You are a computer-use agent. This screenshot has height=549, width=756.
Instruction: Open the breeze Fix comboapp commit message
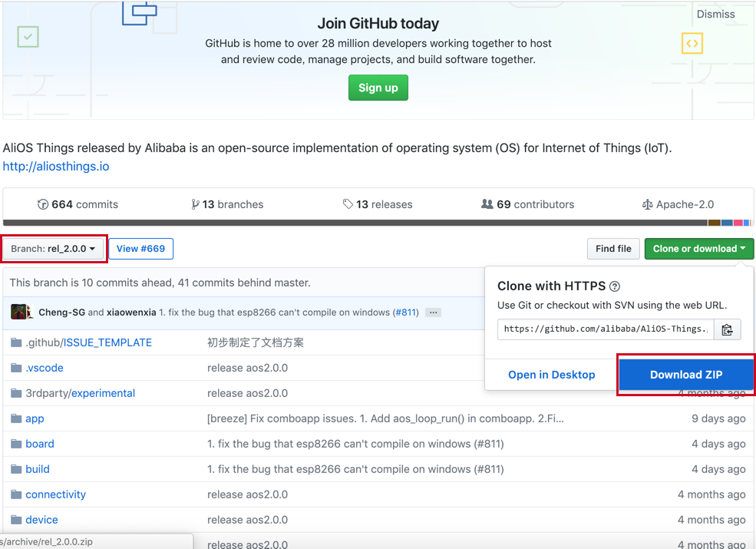coord(385,418)
